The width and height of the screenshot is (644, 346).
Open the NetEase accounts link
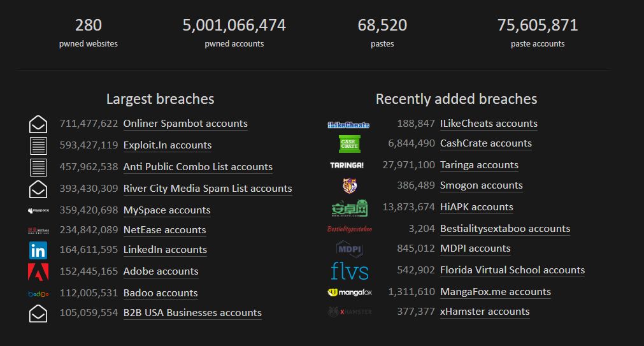pos(164,230)
